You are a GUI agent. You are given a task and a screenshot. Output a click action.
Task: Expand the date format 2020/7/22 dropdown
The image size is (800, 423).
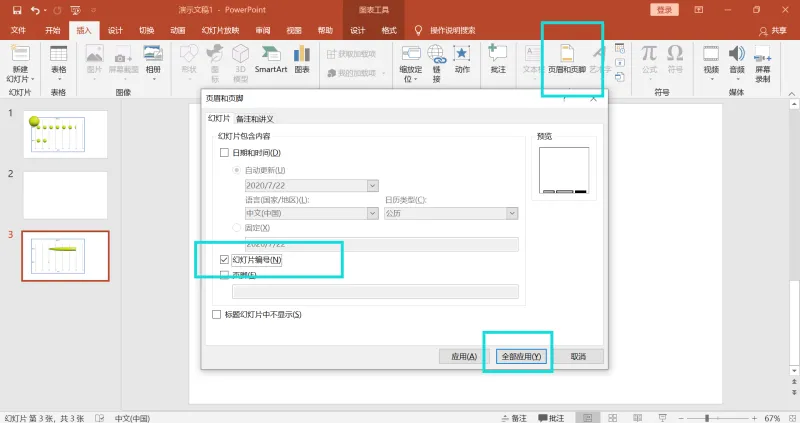coord(372,185)
